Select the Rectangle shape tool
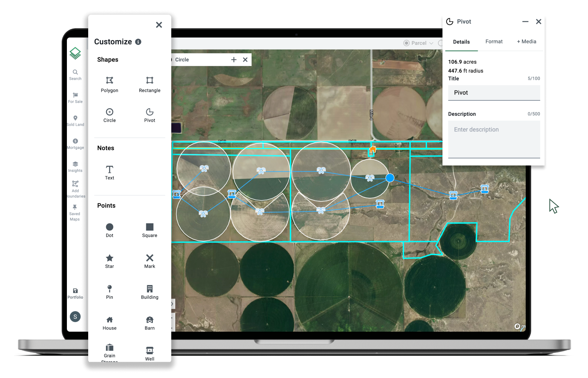 (x=149, y=84)
